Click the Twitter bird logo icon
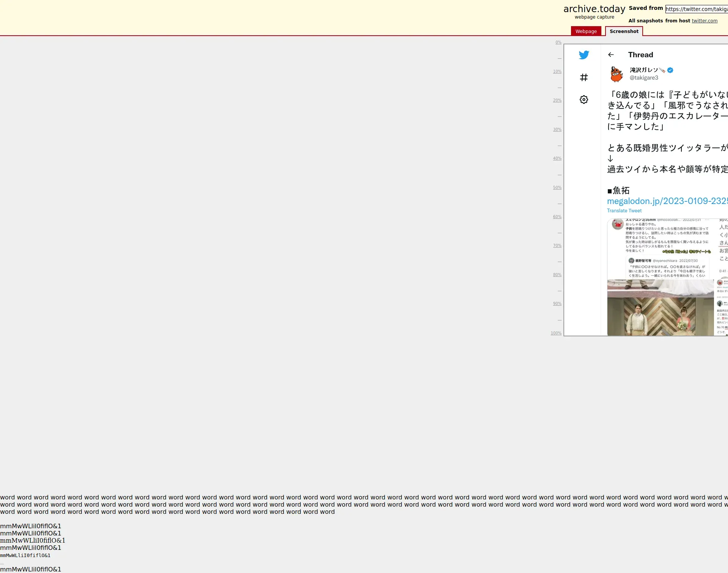This screenshot has height=573, width=728. pos(584,55)
